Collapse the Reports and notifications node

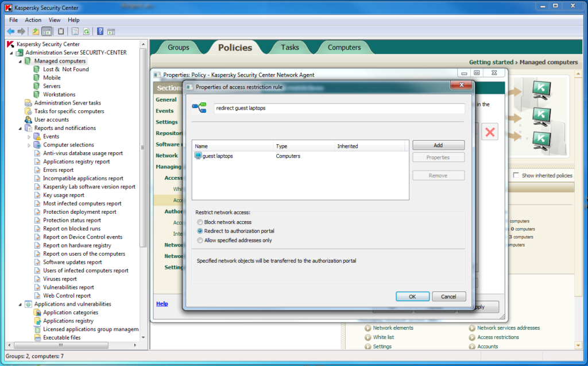coord(20,128)
